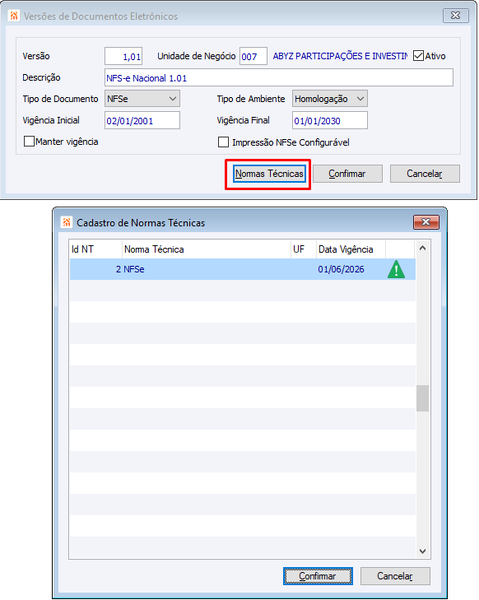Cancel the Cadastro de Normas Técnicas dialog
The width and height of the screenshot is (479, 600).
(x=395, y=576)
